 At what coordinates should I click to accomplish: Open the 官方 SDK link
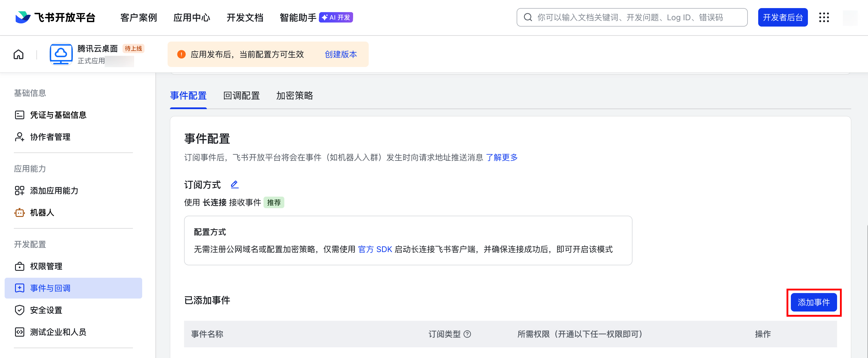point(375,249)
